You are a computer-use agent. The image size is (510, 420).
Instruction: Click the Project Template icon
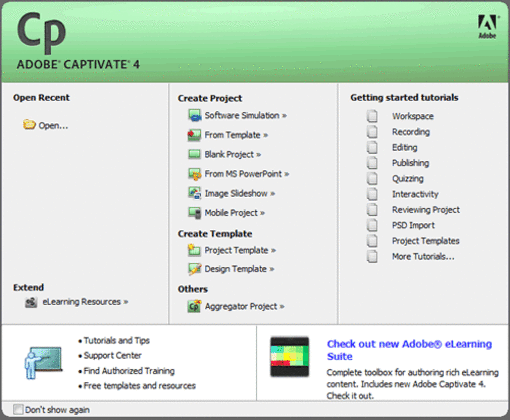point(194,250)
